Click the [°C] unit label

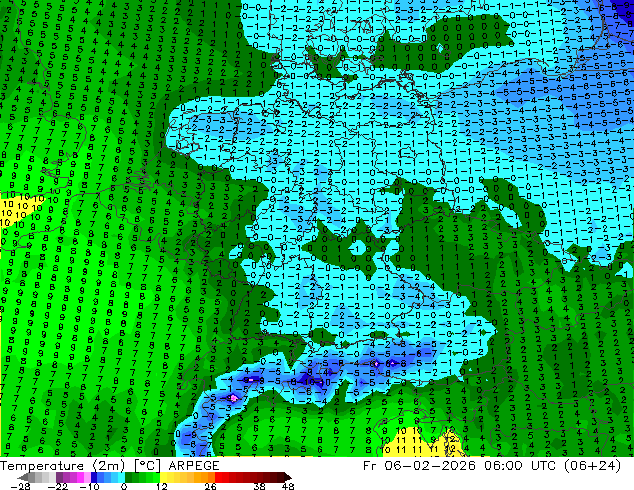pyautogui.click(x=147, y=466)
